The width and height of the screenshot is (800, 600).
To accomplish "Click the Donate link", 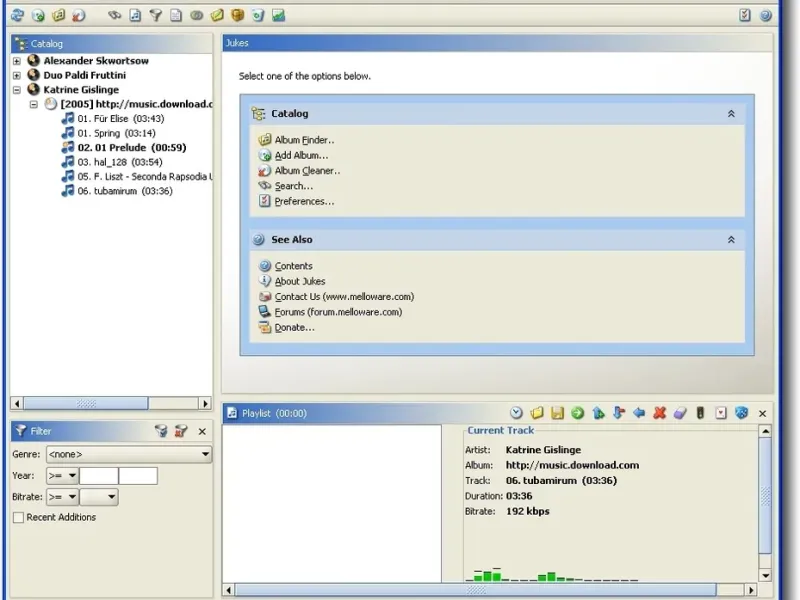I will [294, 327].
